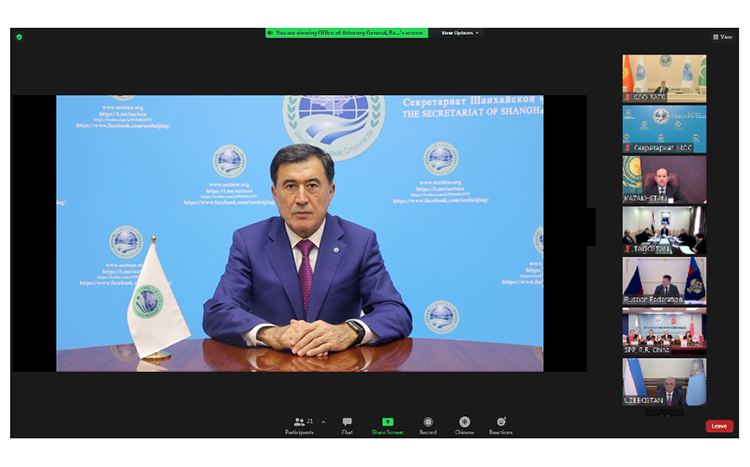Leave the meeting with the red button
The width and height of the screenshot is (750, 467).
point(719,426)
